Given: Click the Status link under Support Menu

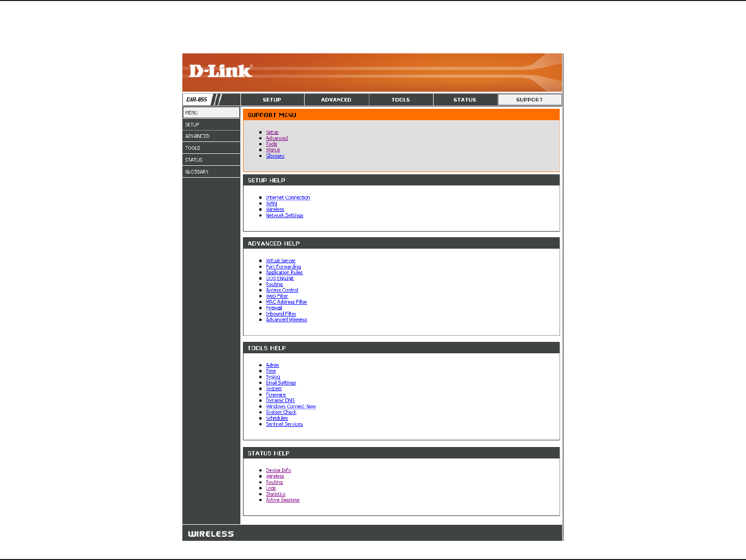Looking at the screenshot, I should point(273,150).
